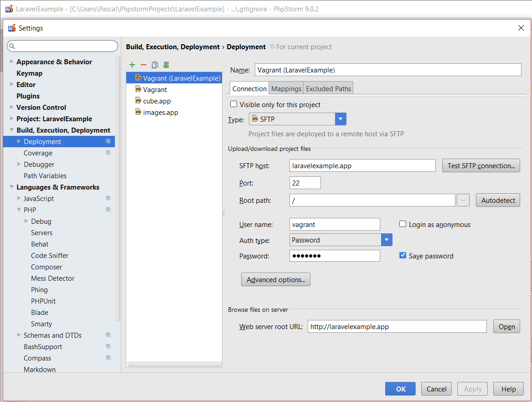532x402 pixels.
Task: Click the green plus add server icon
Action: click(x=132, y=65)
